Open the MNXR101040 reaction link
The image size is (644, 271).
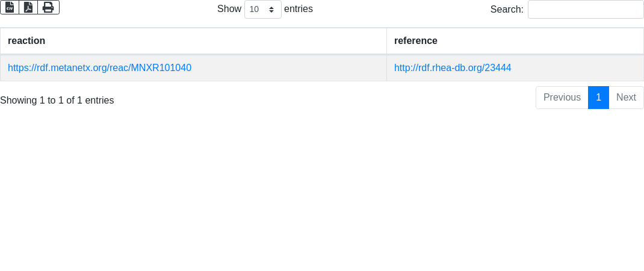click(99, 68)
